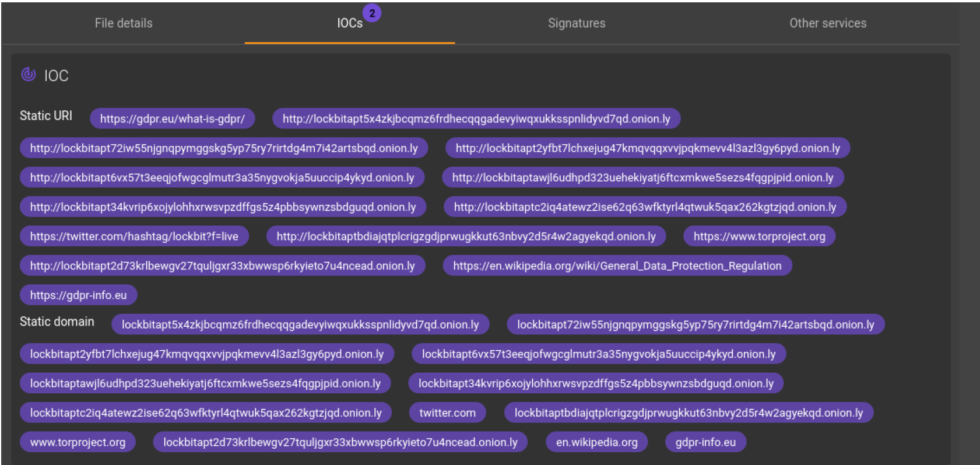Select the http lockbitapt2d73krl URI chip
980x465 pixels.
point(223,266)
